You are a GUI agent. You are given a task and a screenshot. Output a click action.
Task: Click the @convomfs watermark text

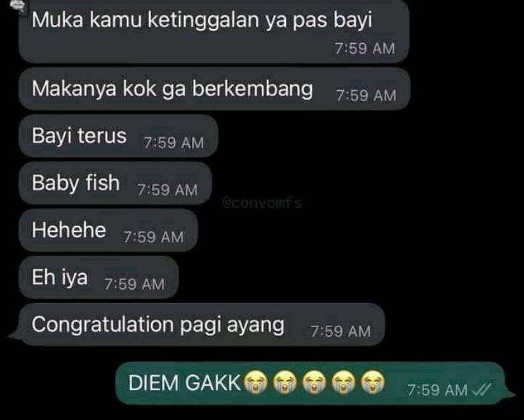point(262,203)
